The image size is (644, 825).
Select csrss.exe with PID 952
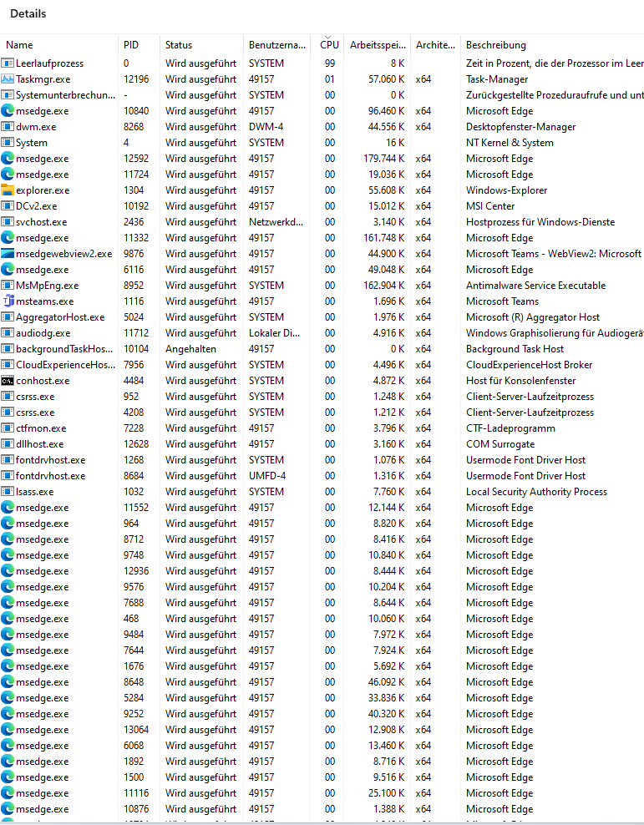pyautogui.click(x=35, y=396)
